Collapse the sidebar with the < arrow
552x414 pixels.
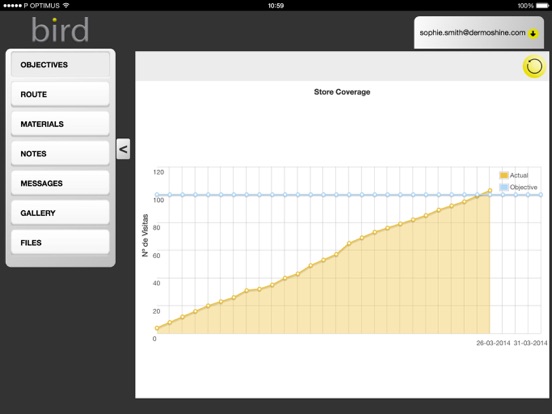(x=123, y=149)
